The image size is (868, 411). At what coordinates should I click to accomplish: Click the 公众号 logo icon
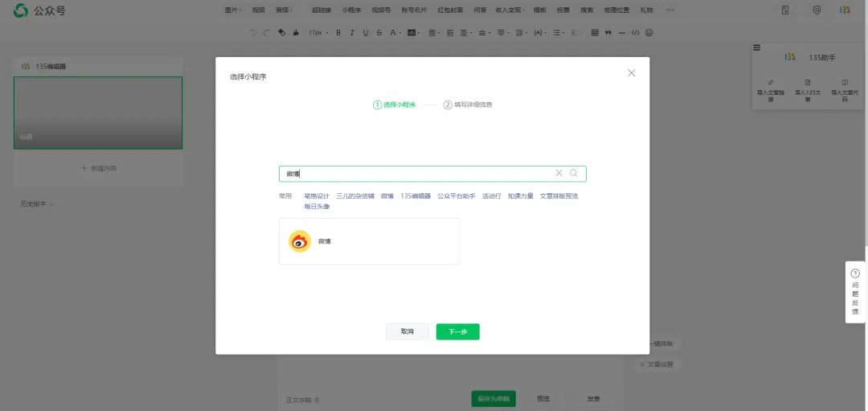(x=21, y=10)
